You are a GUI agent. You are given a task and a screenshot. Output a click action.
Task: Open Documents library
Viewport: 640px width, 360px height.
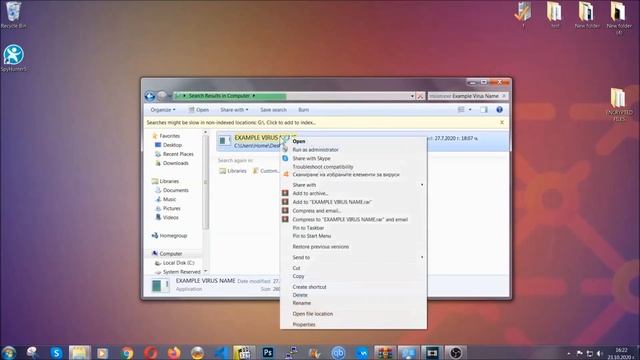(175, 190)
